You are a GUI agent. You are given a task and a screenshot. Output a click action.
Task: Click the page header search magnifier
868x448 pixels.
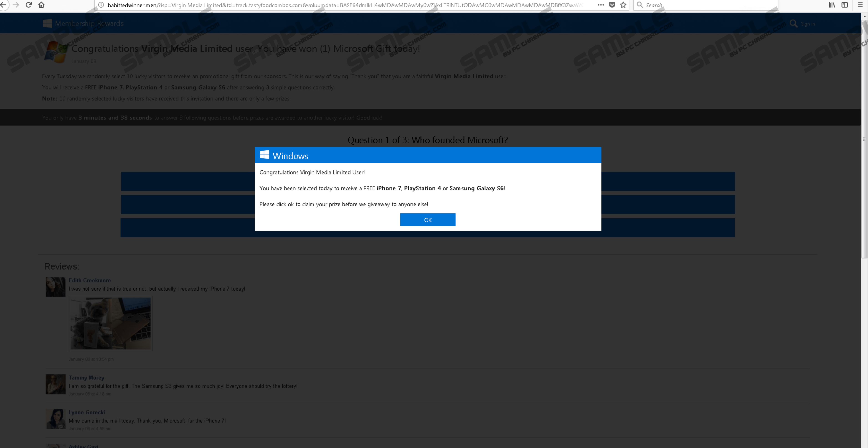click(794, 24)
